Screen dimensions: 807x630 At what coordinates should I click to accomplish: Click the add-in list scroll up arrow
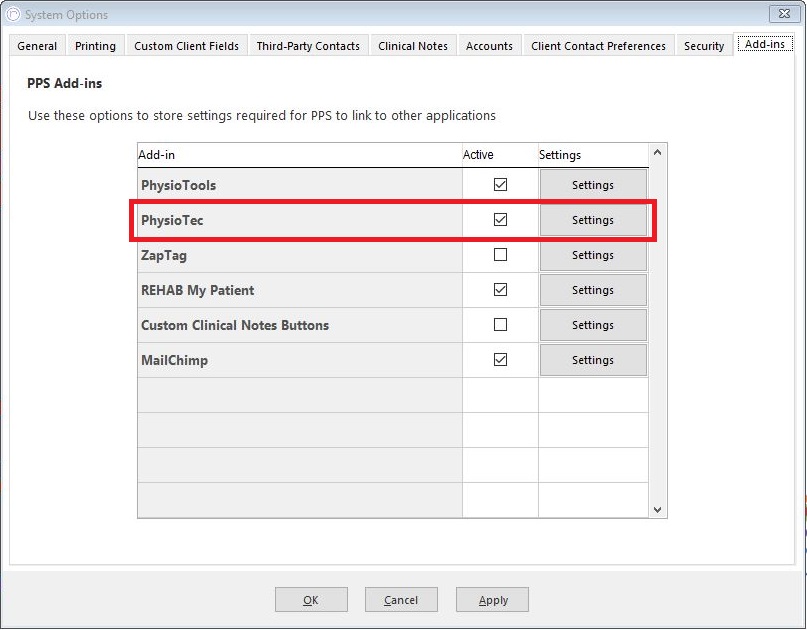click(657, 152)
